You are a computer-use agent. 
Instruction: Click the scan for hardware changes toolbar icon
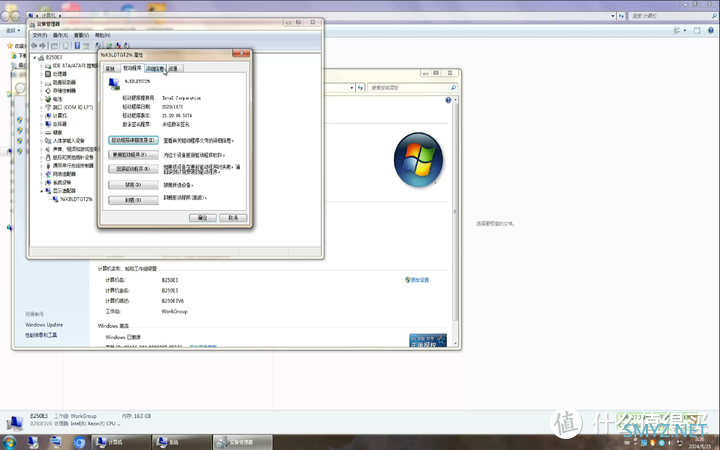pyautogui.click(x=98, y=45)
